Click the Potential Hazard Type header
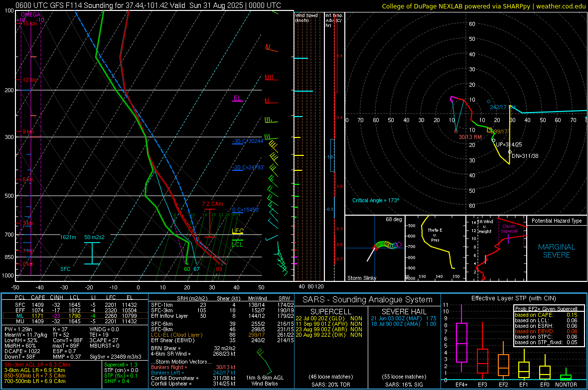Image resolution: width=588 pixels, height=390 pixels. tap(557, 221)
